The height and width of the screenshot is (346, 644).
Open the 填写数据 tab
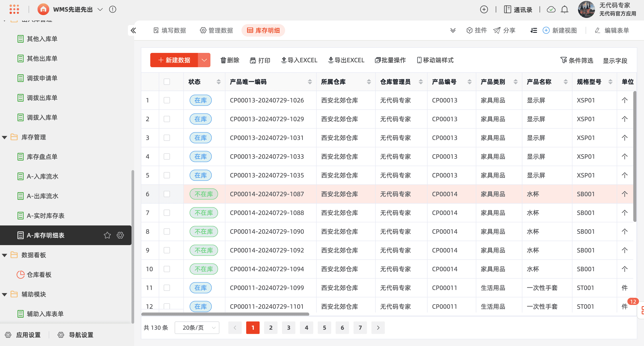[x=169, y=30]
